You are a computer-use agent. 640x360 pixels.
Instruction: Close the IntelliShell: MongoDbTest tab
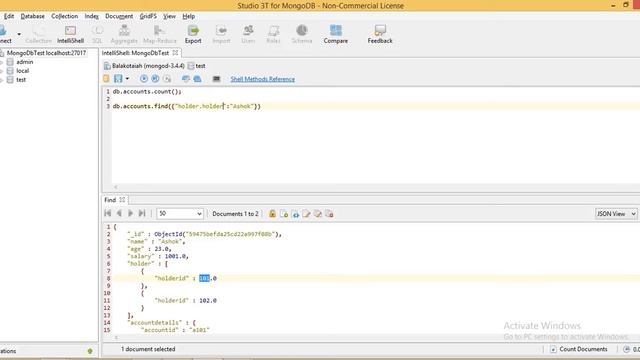(x=175, y=53)
